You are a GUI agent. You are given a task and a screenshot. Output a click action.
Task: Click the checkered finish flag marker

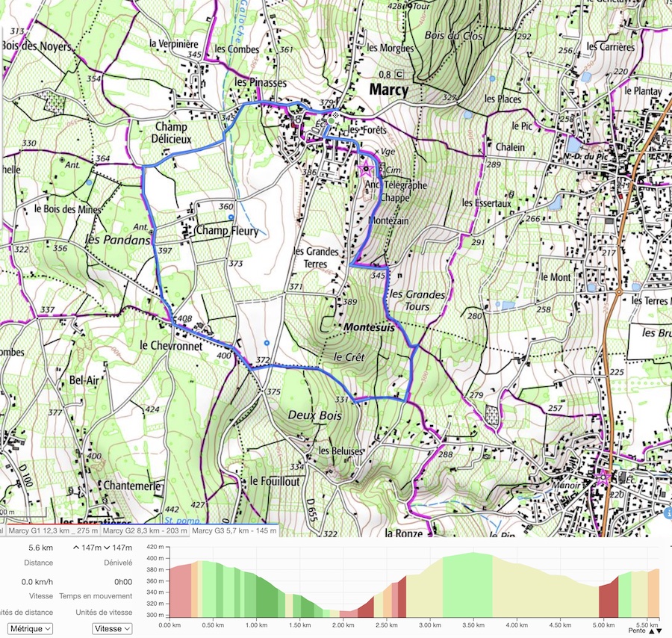tap(336, 115)
